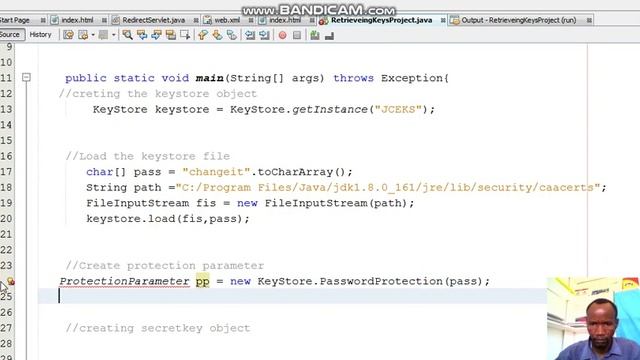640x360 pixels.
Task: Open Output - RetrieveingKeysProject (run) tab
Action: [x=518, y=20]
